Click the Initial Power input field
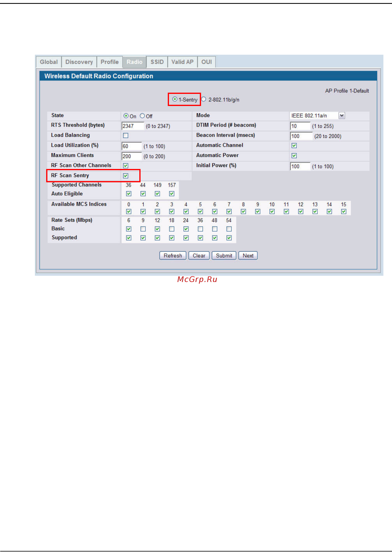The image size is (392, 558). click(300, 167)
